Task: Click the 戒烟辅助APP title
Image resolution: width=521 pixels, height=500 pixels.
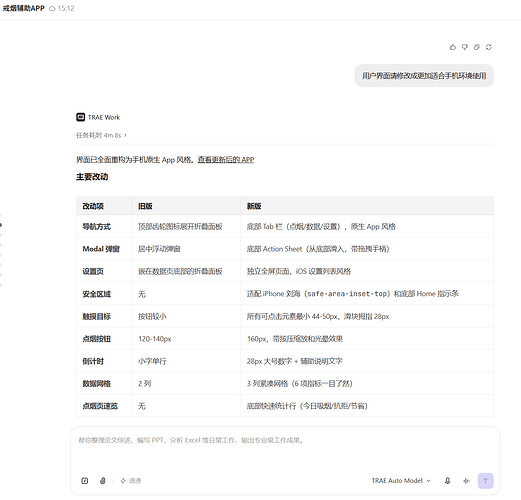Action: click(23, 8)
